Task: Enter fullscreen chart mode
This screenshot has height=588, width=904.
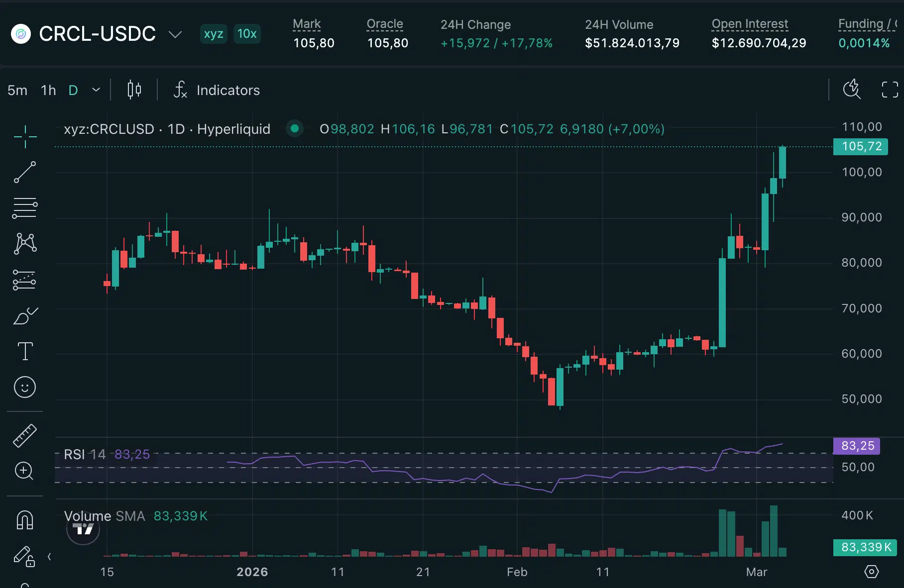Action: click(890, 90)
